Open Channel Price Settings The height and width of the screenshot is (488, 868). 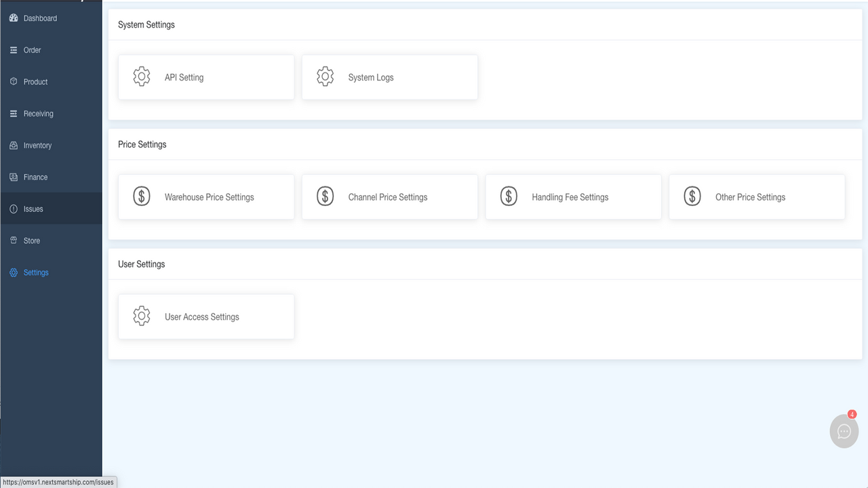coord(389,197)
